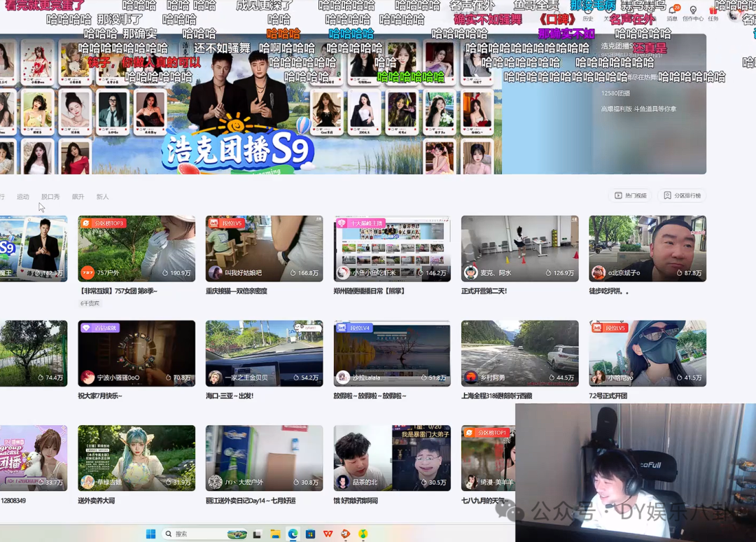The image size is (756, 542).
Task: Open File Explorer from the taskbar
Action: click(275, 534)
